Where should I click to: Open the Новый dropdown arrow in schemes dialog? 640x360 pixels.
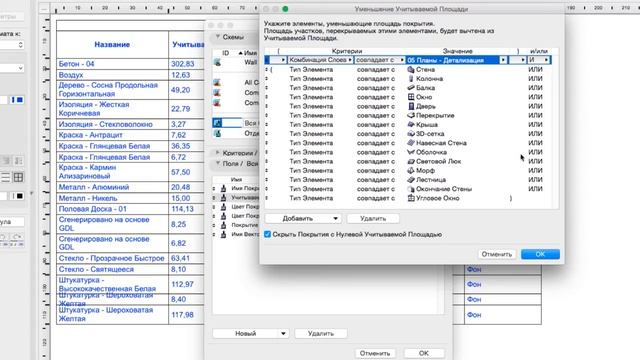[283, 333]
